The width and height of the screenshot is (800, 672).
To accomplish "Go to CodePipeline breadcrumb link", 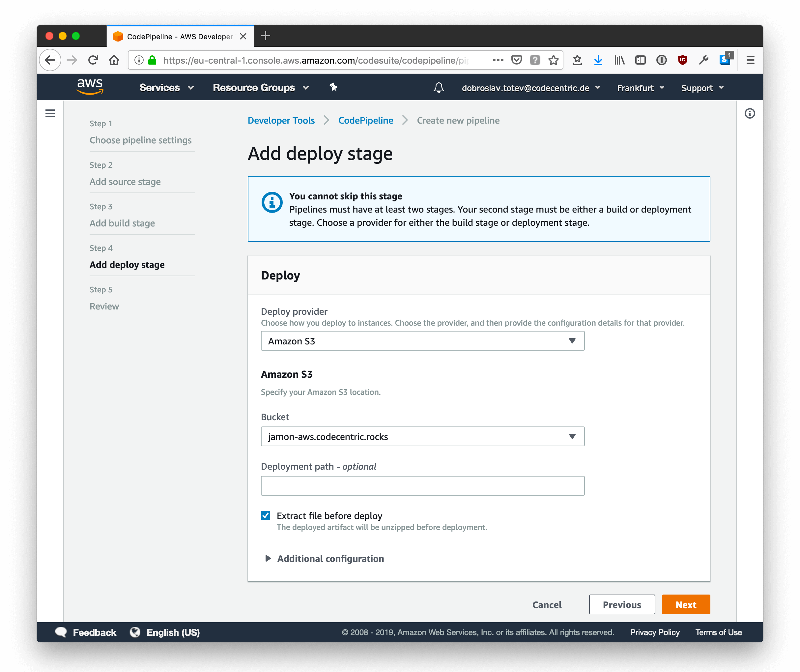I will coord(365,120).
